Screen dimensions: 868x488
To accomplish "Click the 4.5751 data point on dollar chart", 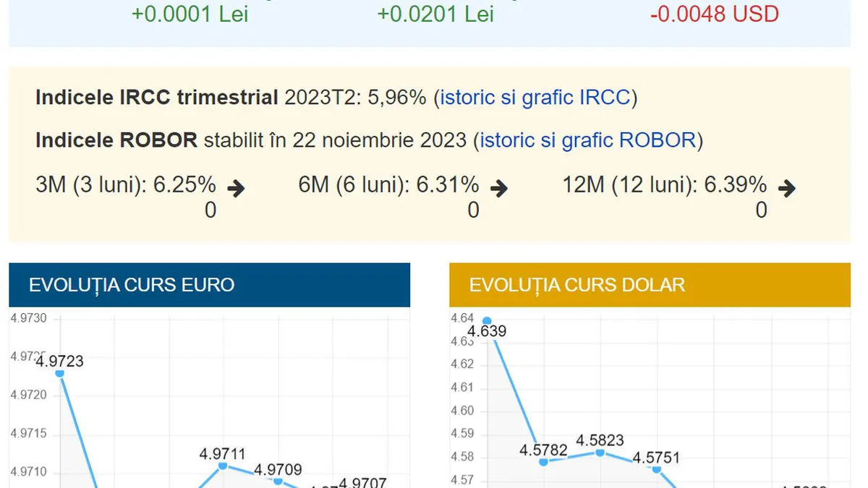I will 656,468.
